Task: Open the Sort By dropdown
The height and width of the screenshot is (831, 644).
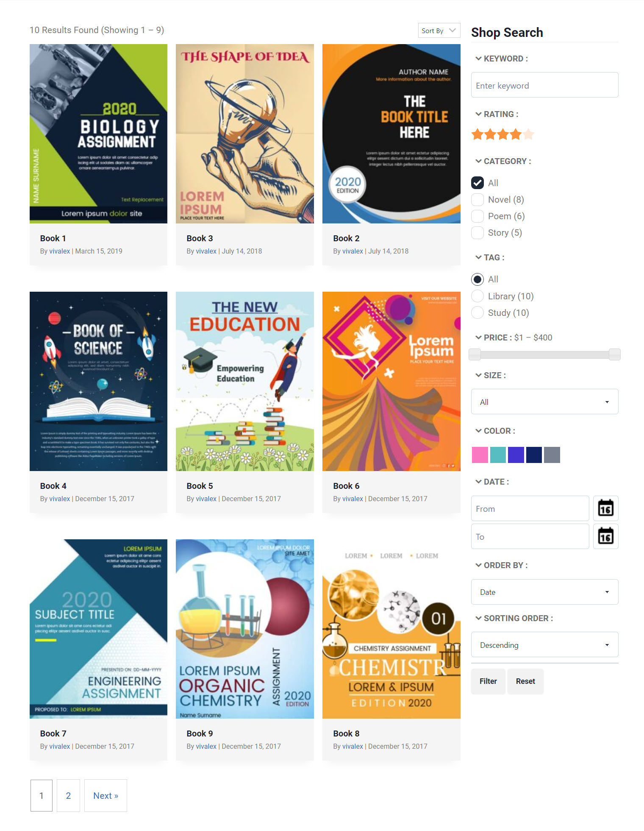Action: 439,31
